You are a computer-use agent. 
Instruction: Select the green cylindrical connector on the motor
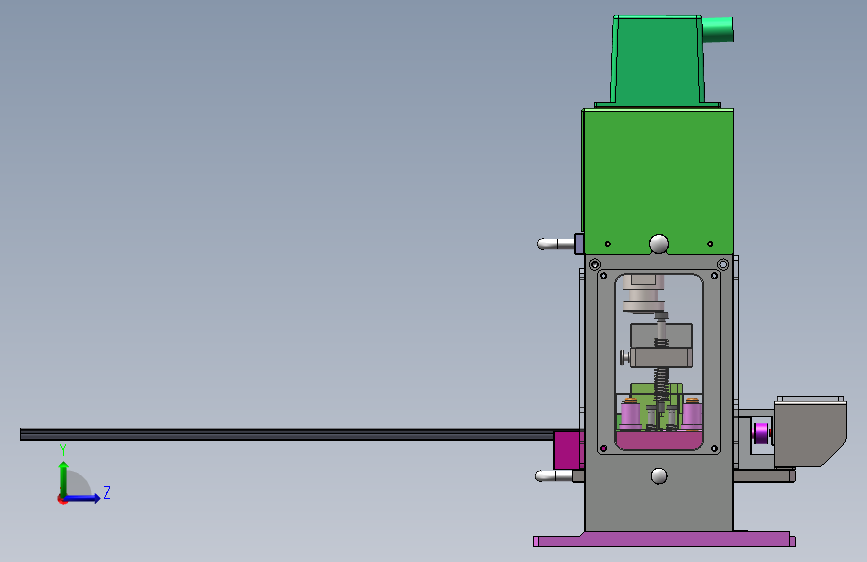click(718, 29)
